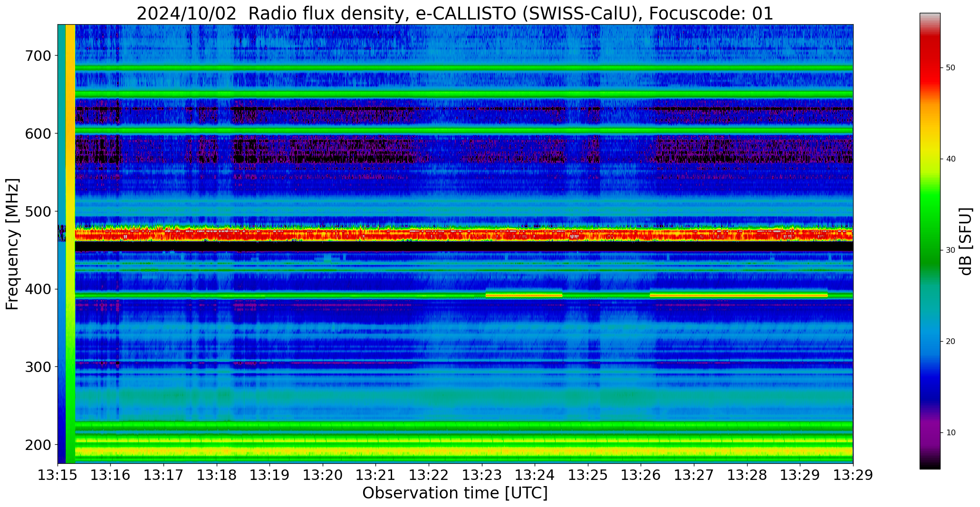Click the colorbar tick label 10
This screenshot has height=507, width=980.
[951, 433]
